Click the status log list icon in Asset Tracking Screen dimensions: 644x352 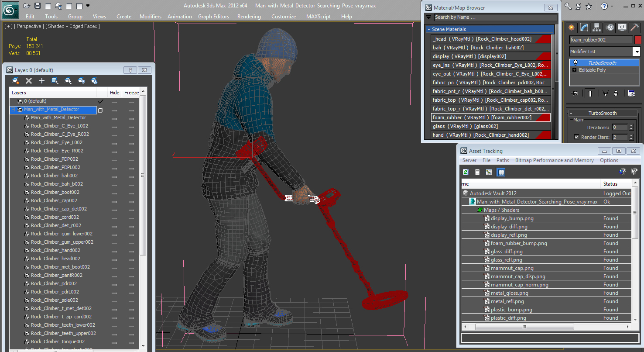click(x=478, y=172)
